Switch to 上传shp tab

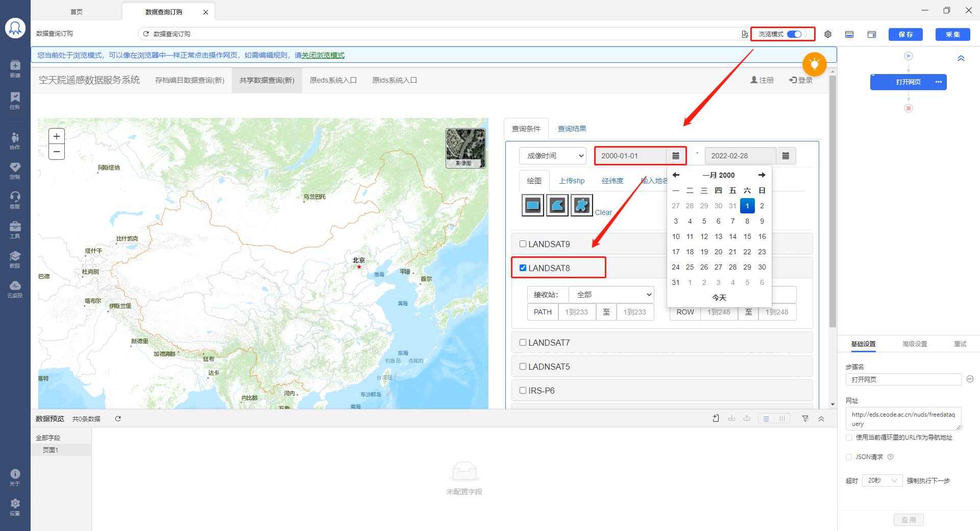[572, 181]
